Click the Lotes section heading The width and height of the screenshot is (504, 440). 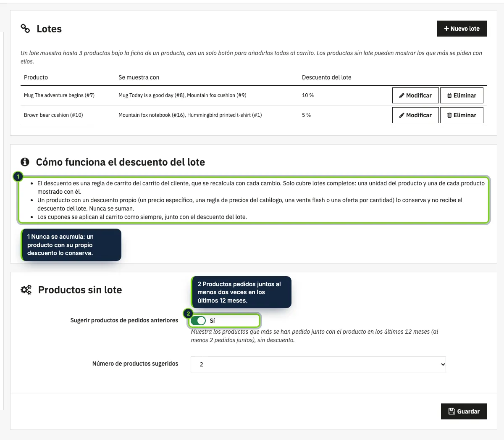click(x=49, y=29)
